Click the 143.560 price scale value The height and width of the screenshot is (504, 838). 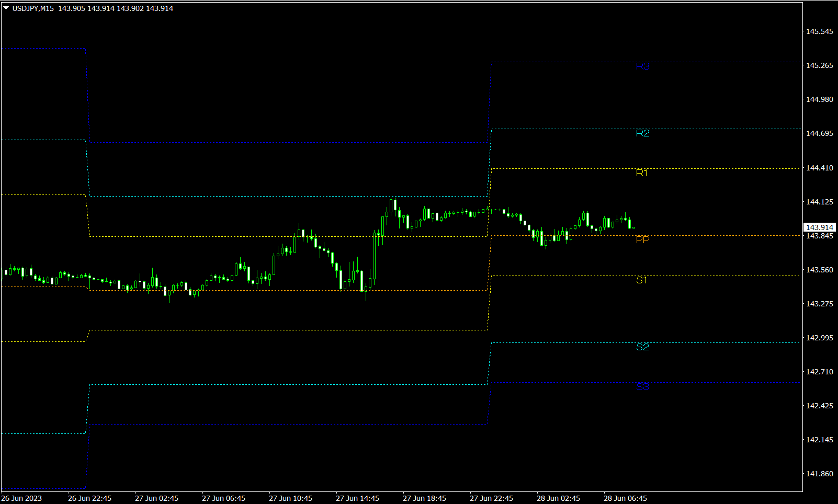pyautogui.click(x=820, y=270)
